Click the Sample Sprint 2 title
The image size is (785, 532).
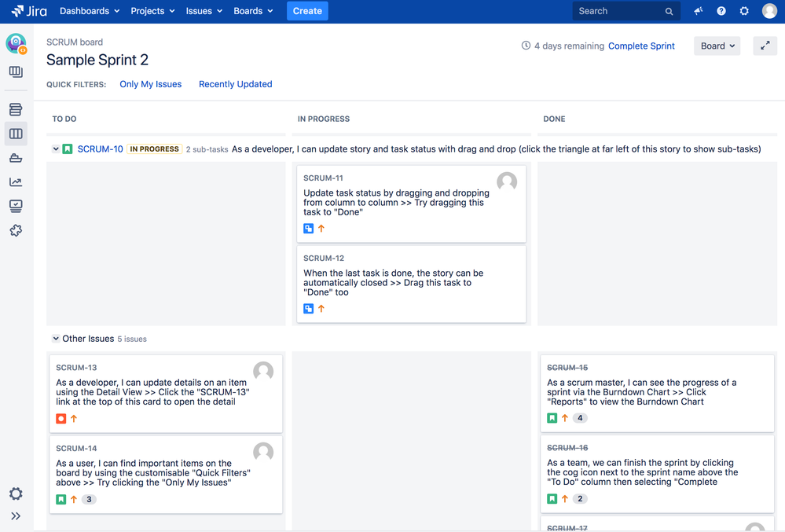point(97,60)
